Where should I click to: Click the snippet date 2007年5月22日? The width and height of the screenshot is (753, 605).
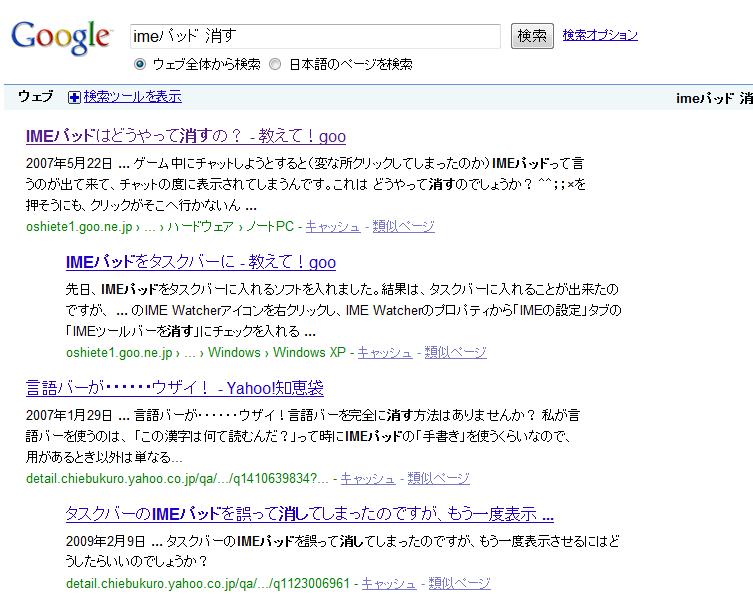(69, 163)
